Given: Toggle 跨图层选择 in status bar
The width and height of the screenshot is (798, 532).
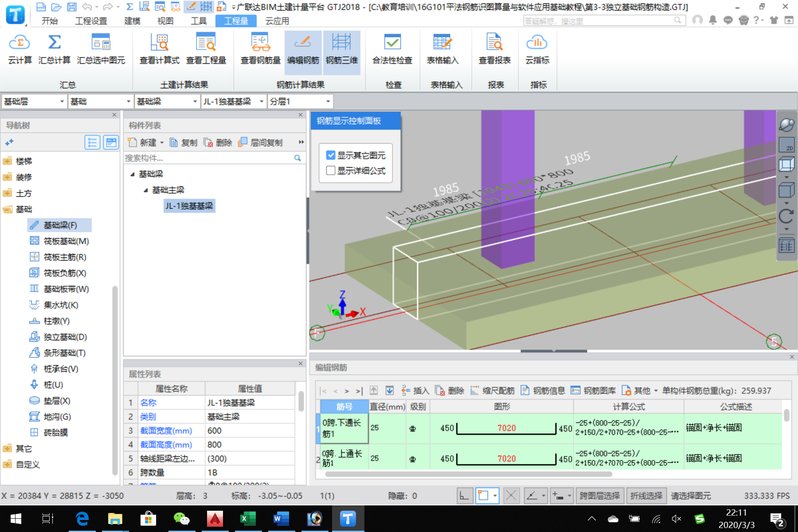Looking at the screenshot, I should (x=600, y=496).
